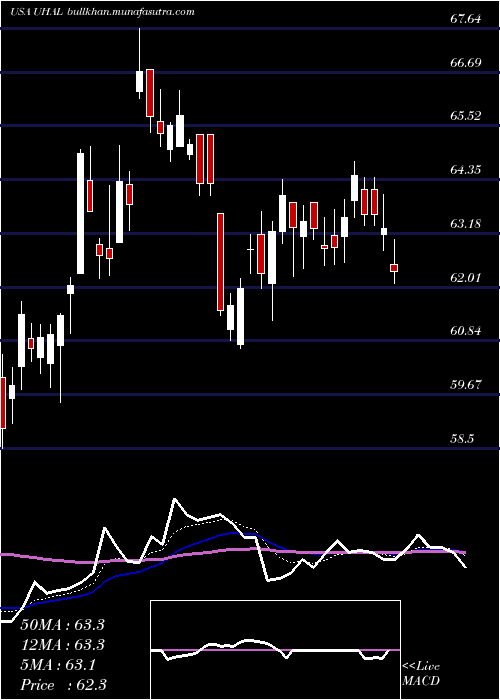Click the 58.5 price axis label

462,439
